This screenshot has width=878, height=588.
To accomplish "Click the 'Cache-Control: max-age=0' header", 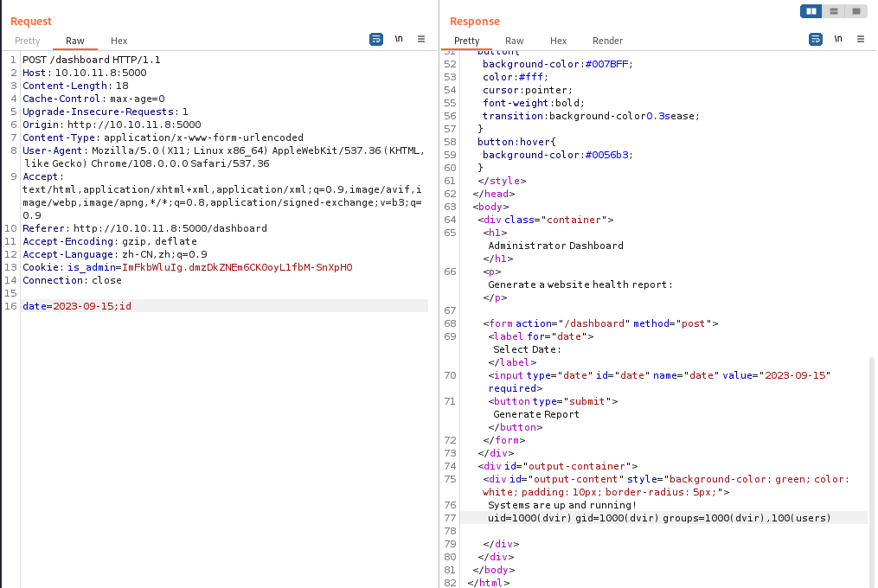I will coord(93,99).
